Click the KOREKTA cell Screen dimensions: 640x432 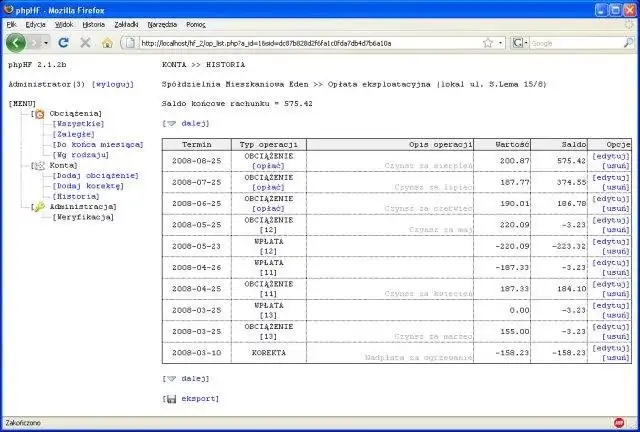[x=269, y=353]
